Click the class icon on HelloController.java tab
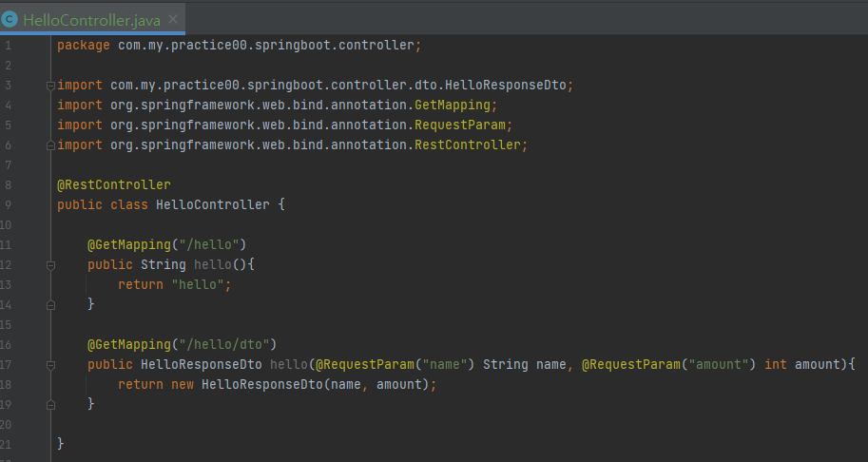Image resolution: width=868 pixels, height=462 pixels. coord(10,20)
